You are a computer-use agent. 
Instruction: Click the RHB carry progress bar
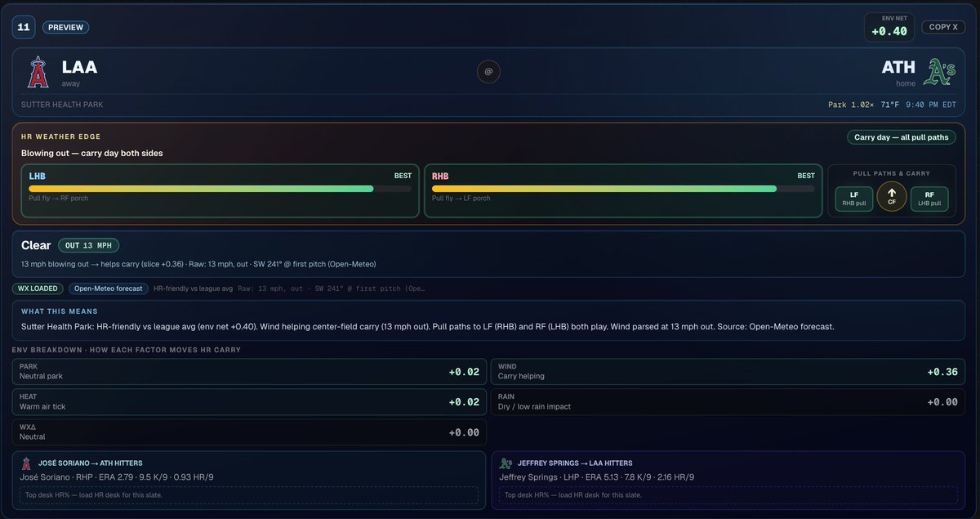[x=623, y=188]
